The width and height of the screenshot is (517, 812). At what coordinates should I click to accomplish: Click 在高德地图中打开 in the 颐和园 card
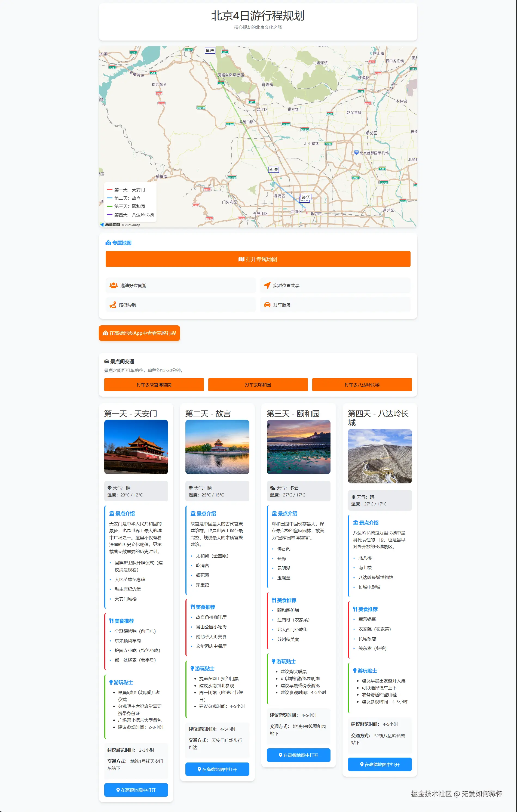pos(299,755)
